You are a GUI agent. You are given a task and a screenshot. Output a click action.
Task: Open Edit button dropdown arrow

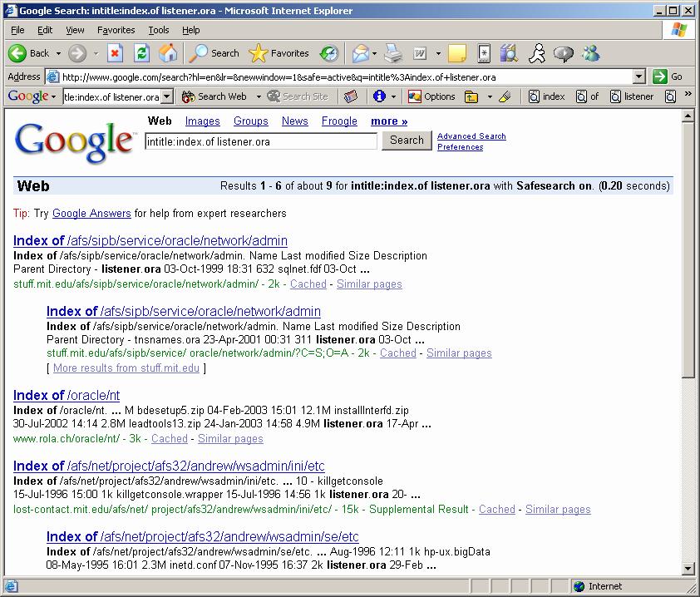click(438, 53)
